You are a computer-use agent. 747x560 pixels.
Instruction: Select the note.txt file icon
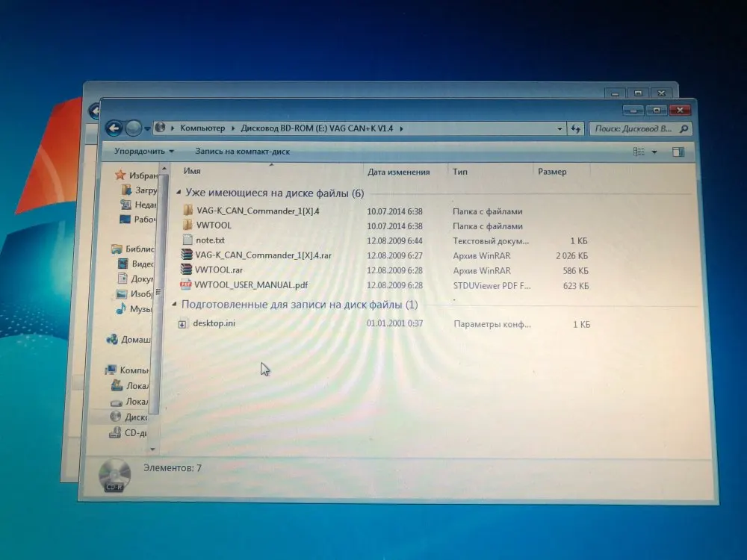187,240
